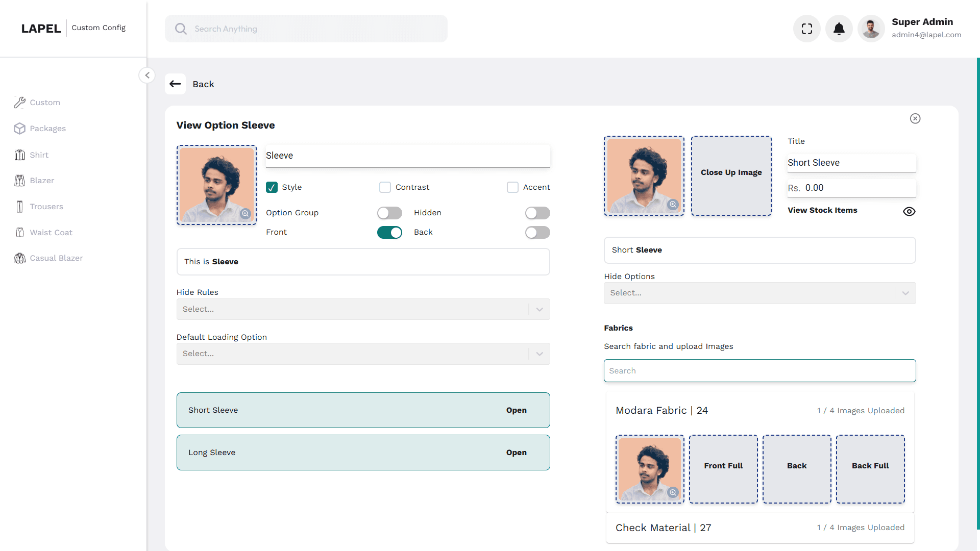This screenshot has height=551, width=980.
Task: Click the fabric search input field
Action: [x=759, y=370]
